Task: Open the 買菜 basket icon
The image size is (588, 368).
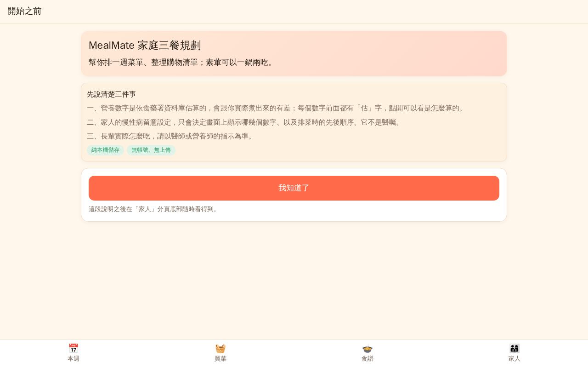Action: (x=220, y=349)
